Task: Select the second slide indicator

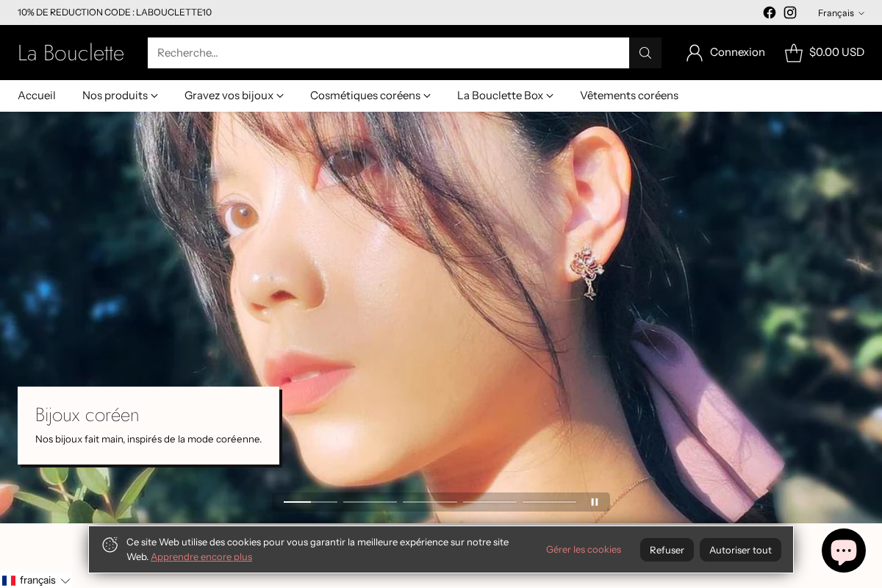Action: 370,501
